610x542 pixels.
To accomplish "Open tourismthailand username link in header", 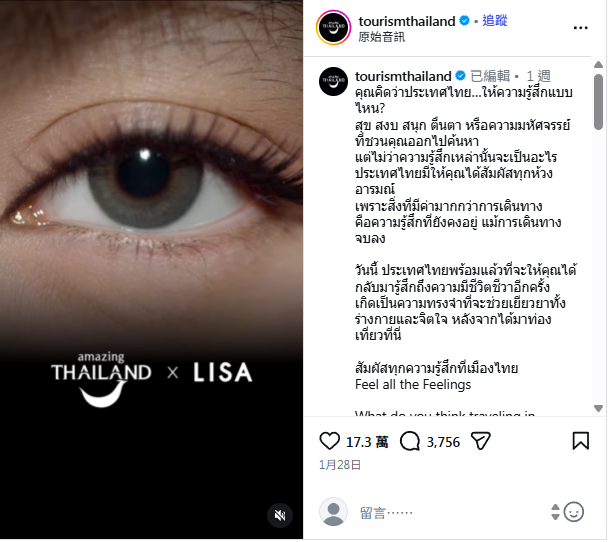I will [x=408, y=21].
